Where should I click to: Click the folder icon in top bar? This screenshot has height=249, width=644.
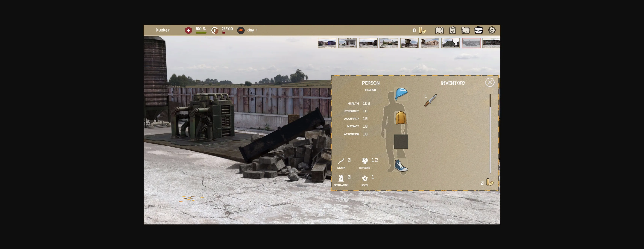tap(465, 30)
